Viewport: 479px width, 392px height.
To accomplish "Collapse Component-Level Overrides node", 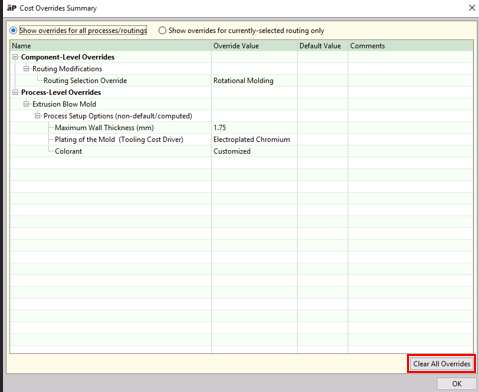I will point(15,57).
